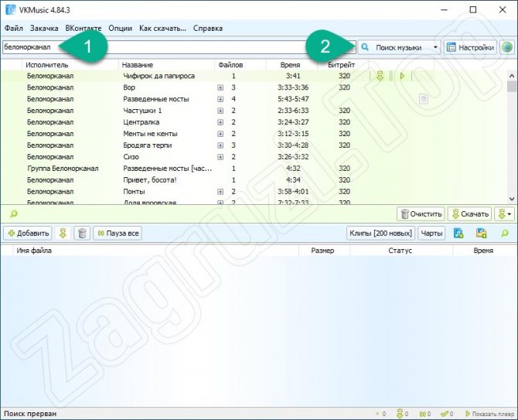Sort results by Файлов column
This screenshot has width=518, height=420.
coord(240,65)
